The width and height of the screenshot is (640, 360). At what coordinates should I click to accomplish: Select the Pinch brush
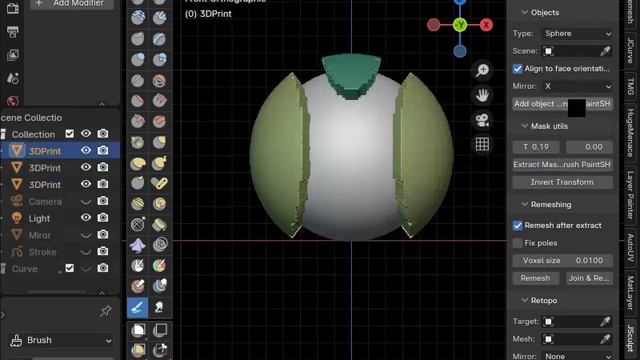[138, 142]
